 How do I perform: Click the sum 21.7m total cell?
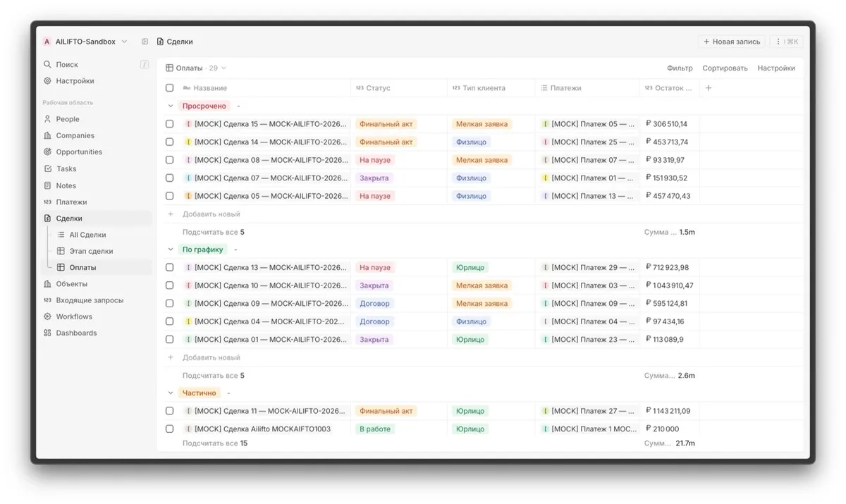[669, 443]
